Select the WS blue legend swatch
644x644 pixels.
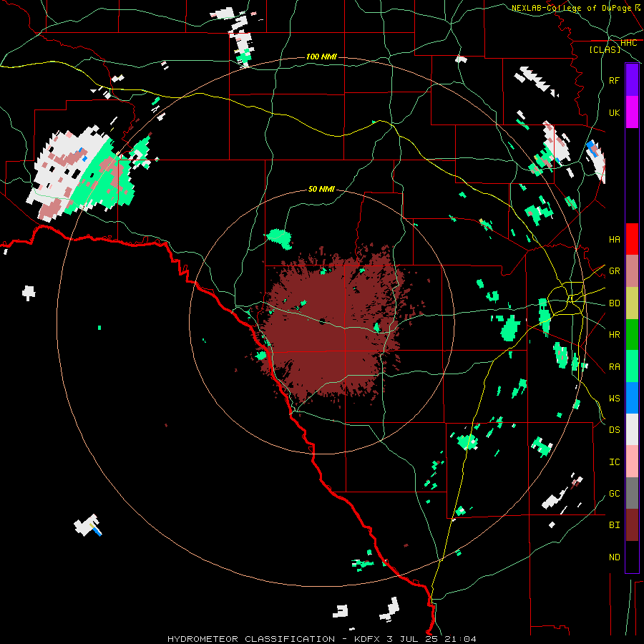pos(632,398)
